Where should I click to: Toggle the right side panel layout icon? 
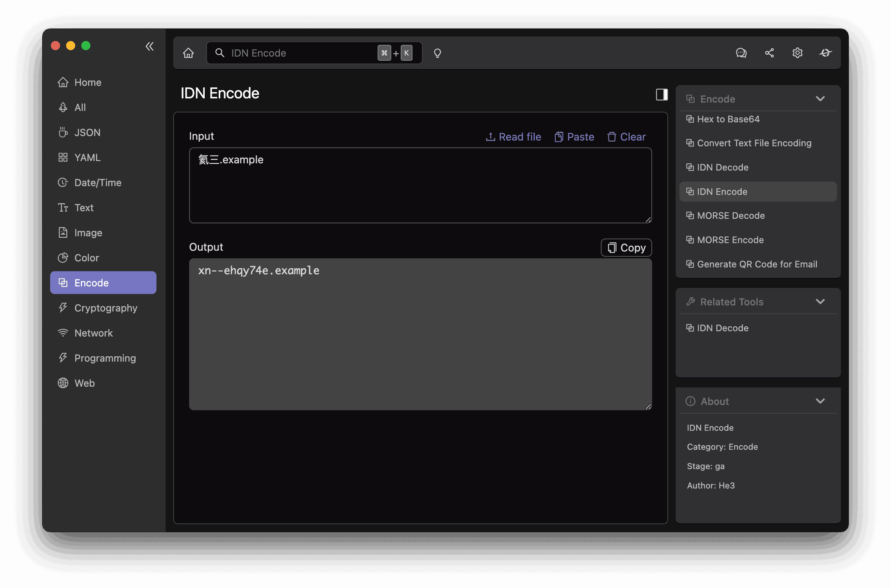[x=662, y=95]
